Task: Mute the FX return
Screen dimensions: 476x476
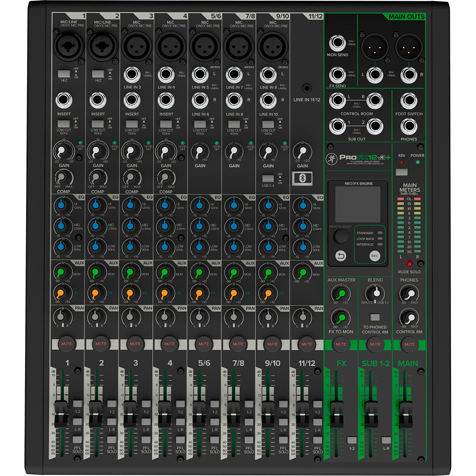Action: [x=341, y=344]
